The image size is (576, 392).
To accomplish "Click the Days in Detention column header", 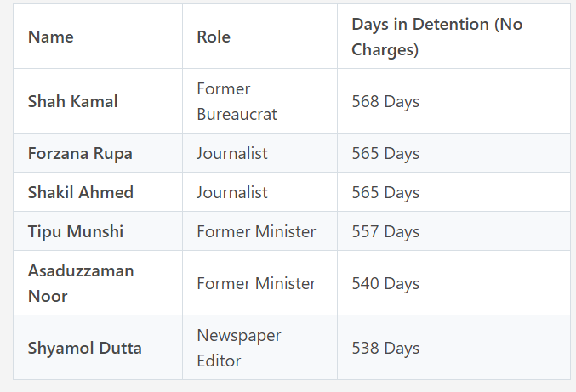I will click(x=436, y=37).
